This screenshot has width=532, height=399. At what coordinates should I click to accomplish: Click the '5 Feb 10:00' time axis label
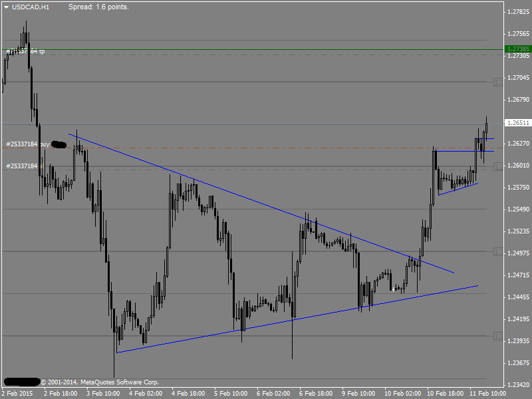coord(231,394)
